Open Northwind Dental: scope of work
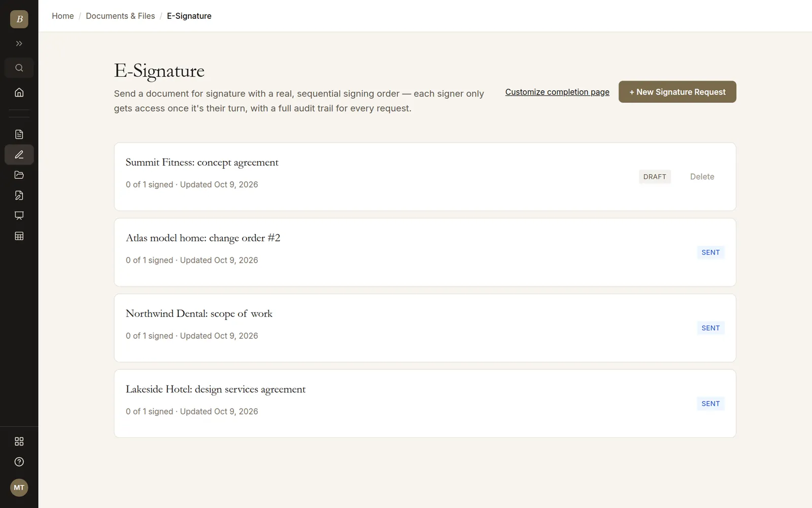This screenshot has height=508, width=812. pyautogui.click(x=199, y=314)
